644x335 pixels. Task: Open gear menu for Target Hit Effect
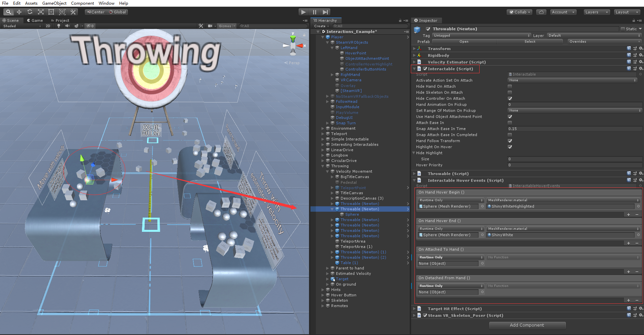(641, 309)
